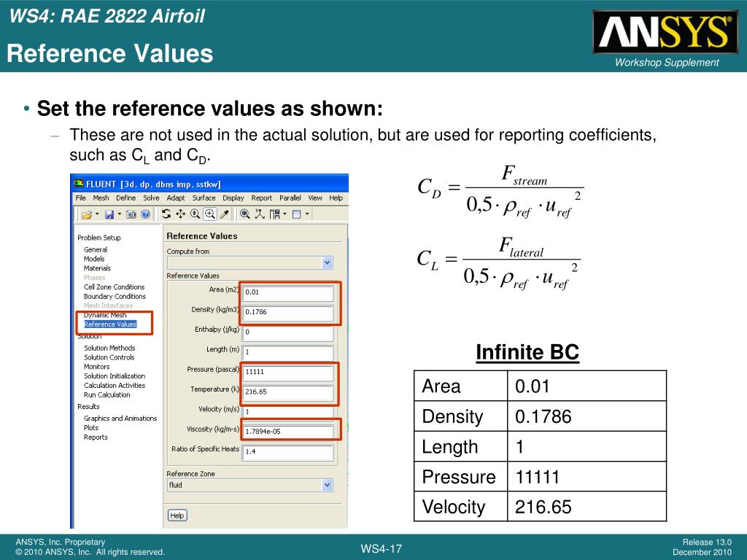
Task: Open the View menu
Action: click(x=315, y=198)
